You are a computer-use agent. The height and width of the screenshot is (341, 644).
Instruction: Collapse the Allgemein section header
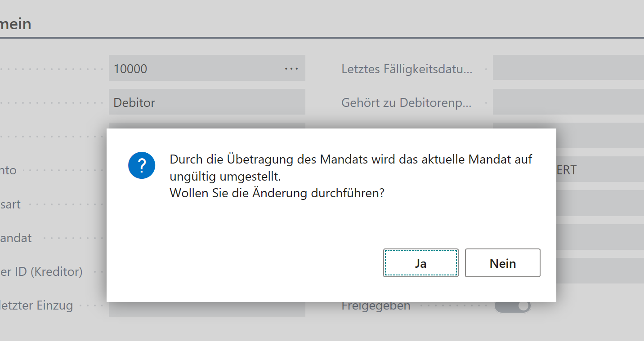pos(16,23)
